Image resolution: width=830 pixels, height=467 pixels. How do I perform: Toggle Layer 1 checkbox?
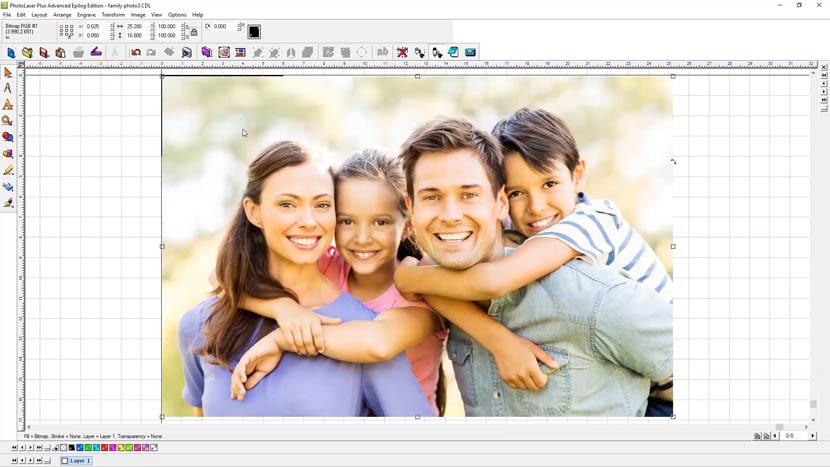(66, 461)
